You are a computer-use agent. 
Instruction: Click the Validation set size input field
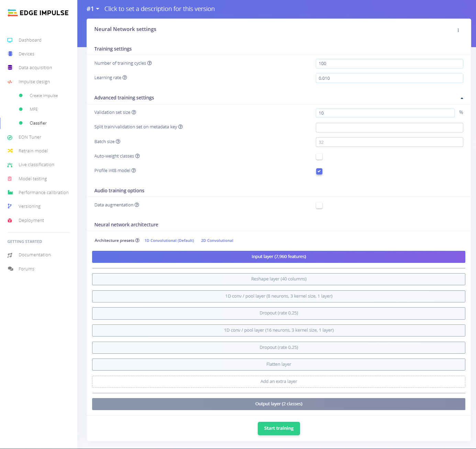coord(385,113)
